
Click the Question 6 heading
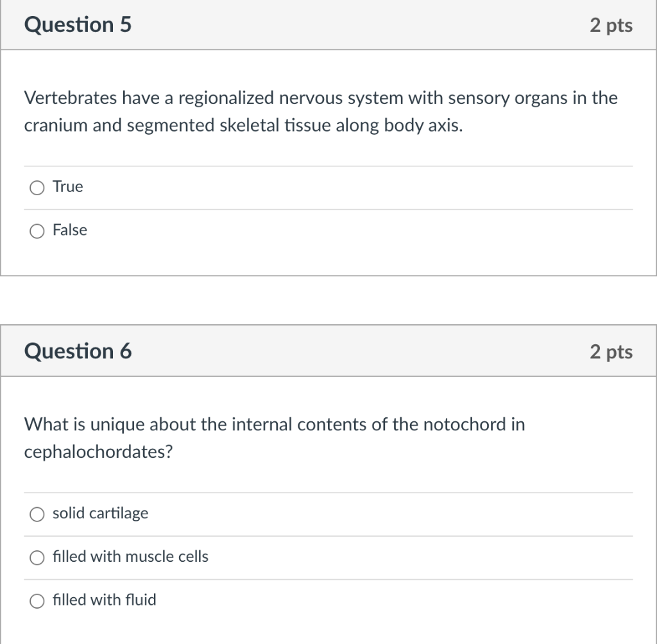pos(78,351)
